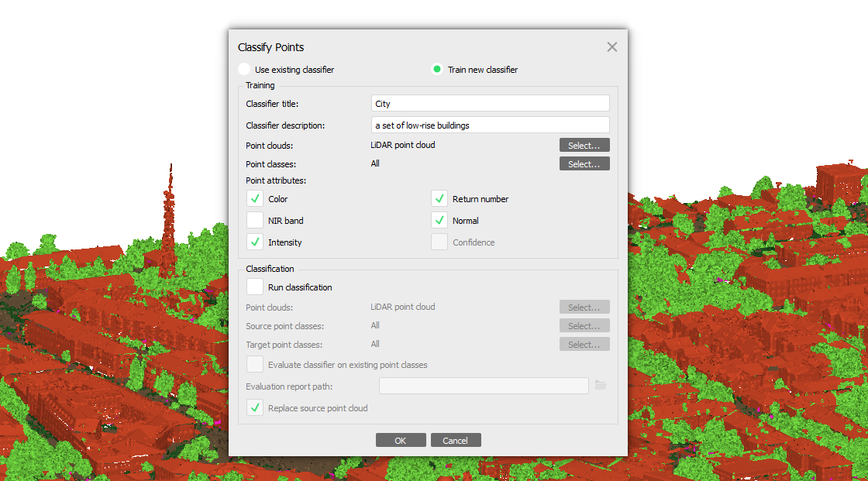Screen dimensions: 868x481
Task: Click the Classifier title field
Action: (490, 104)
